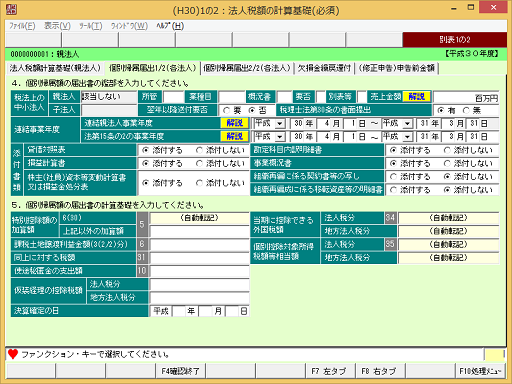
Task: Select 添付する for 損益計算書
Action: (146, 164)
